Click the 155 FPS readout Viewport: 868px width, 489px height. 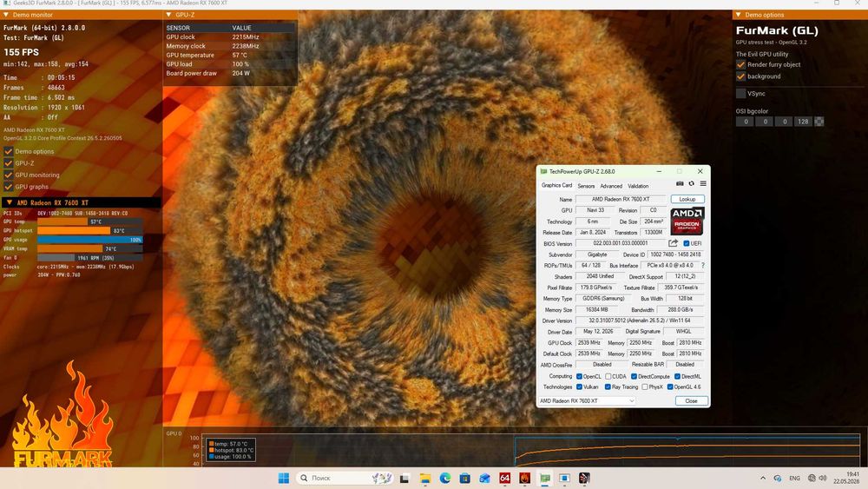(21, 52)
